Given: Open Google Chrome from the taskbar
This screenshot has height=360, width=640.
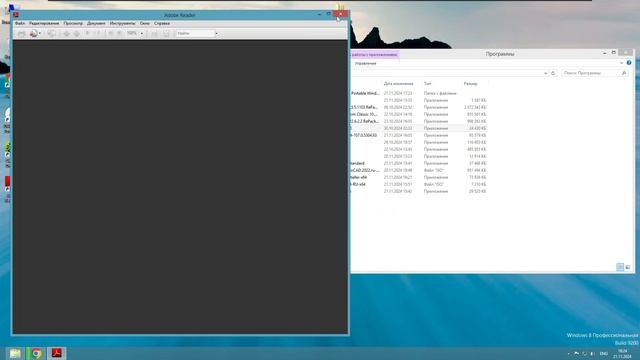Looking at the screenshot, I should point(36,353).
